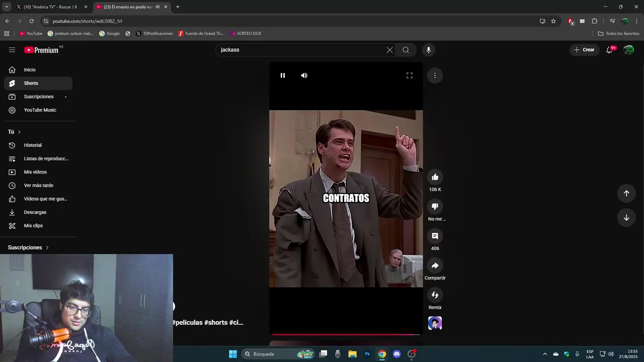Select Shorts in the sidebar
Screen dimensions: 644x362
[x=38, y=83]
